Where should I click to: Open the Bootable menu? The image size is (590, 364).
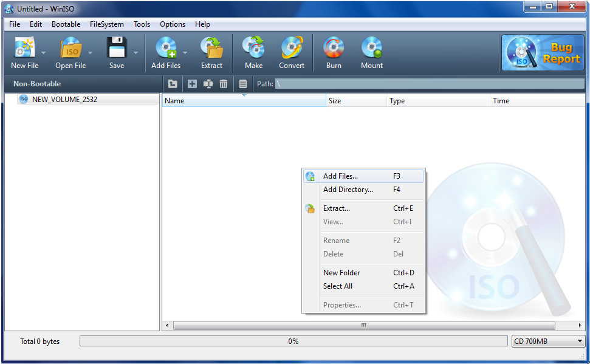click(66, 24)
